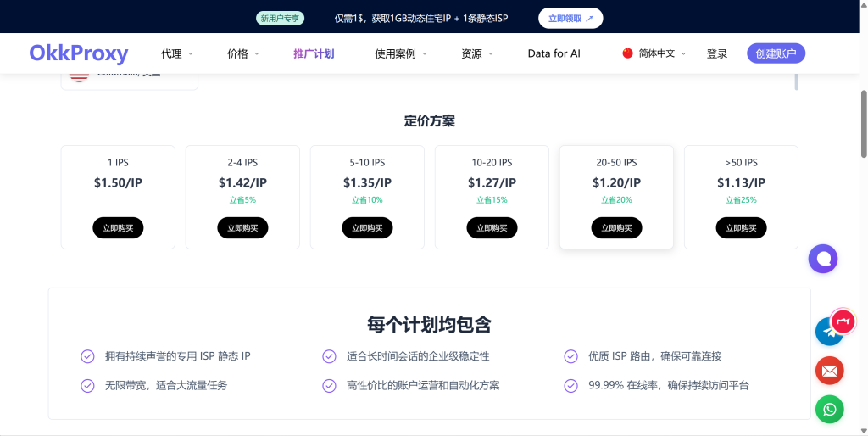Click the 登录 link
The image size is (868, 436).
pyautogui.click(x=717, y=53)
